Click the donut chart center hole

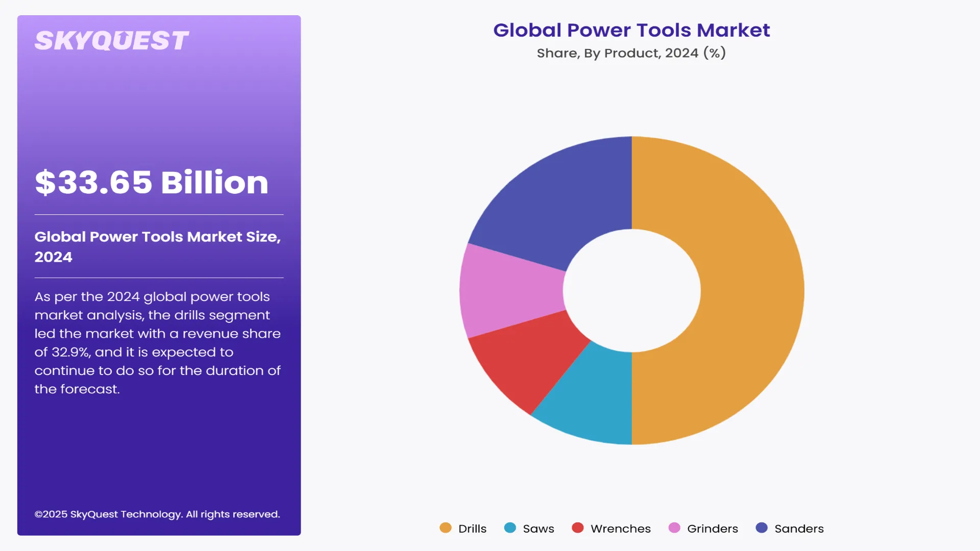632,290
